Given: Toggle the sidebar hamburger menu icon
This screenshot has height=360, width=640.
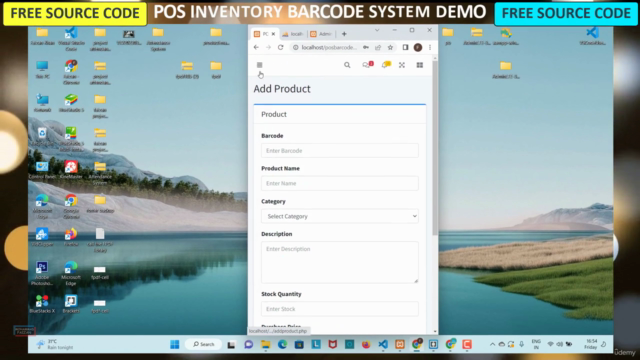Looking at the screenshot, I should click(259, 65).
